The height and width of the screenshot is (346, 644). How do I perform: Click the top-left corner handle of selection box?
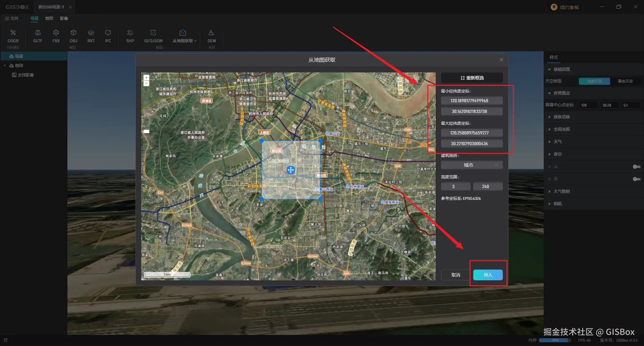pyautogui.click(x=262, y=141)
